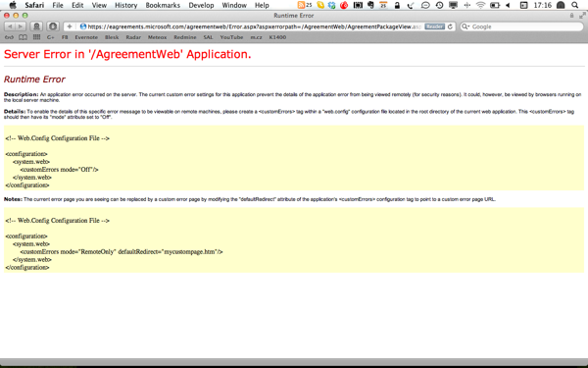This screenshot has height=368, width=588.
Task: Click the 'Description:' label
Action: (21, 94)
